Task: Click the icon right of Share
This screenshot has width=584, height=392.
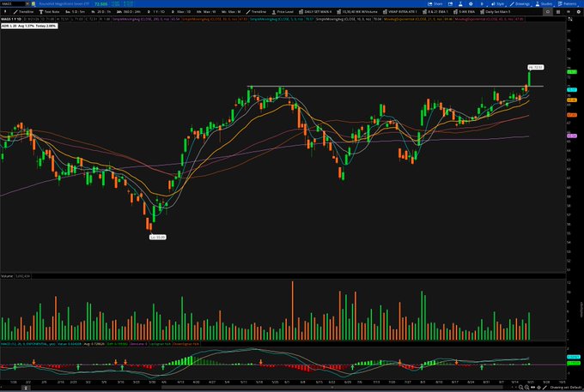Action: (x=450, y=3)
